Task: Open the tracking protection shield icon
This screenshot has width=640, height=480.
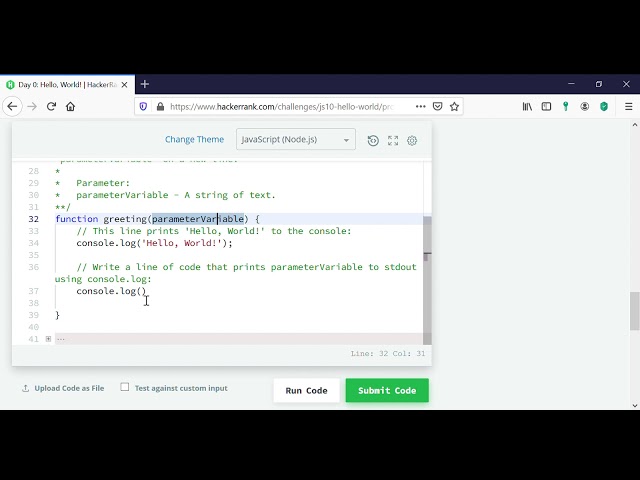Action: pyautogui.click(x=143, y=107)
